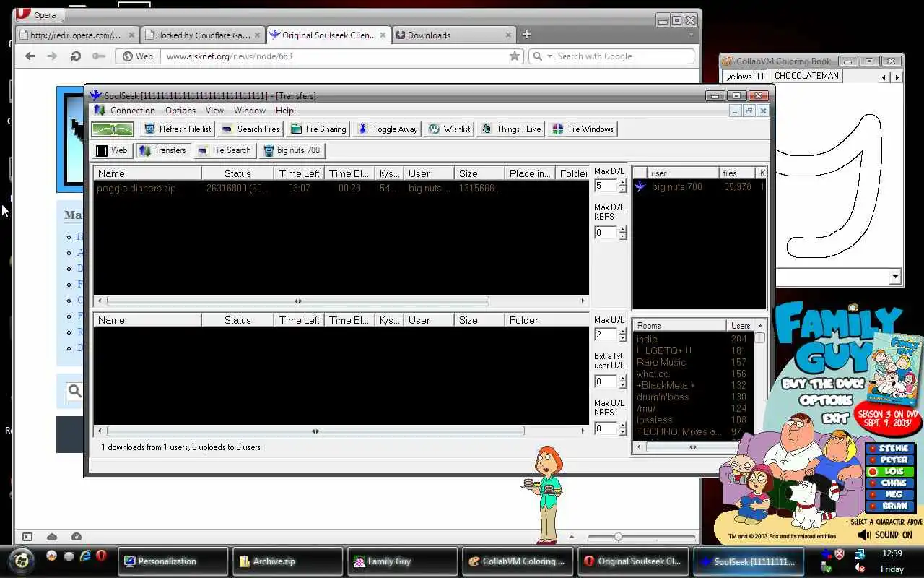Image resolution: width=924 pixels, height=578 pixels.
Task: Click the Max U/L KBPS input field
Action: pyautogui.click(x=606, y=428)
